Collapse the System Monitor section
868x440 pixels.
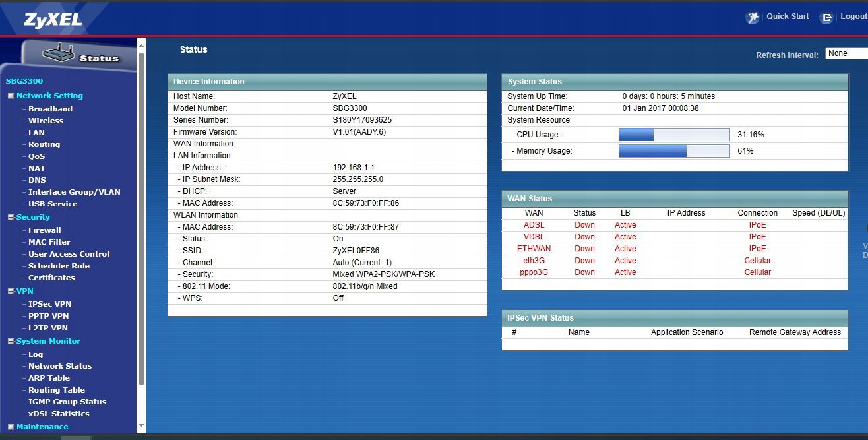(11, 341)
